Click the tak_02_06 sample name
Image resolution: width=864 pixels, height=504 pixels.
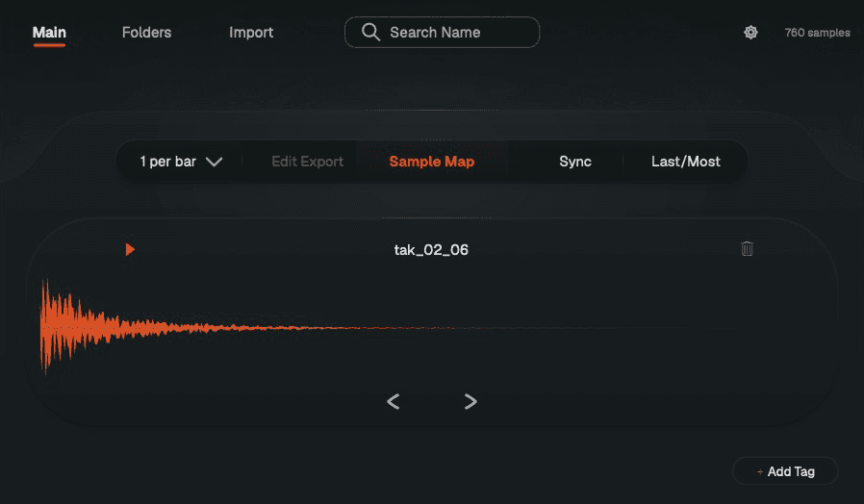tap(431, 249)
